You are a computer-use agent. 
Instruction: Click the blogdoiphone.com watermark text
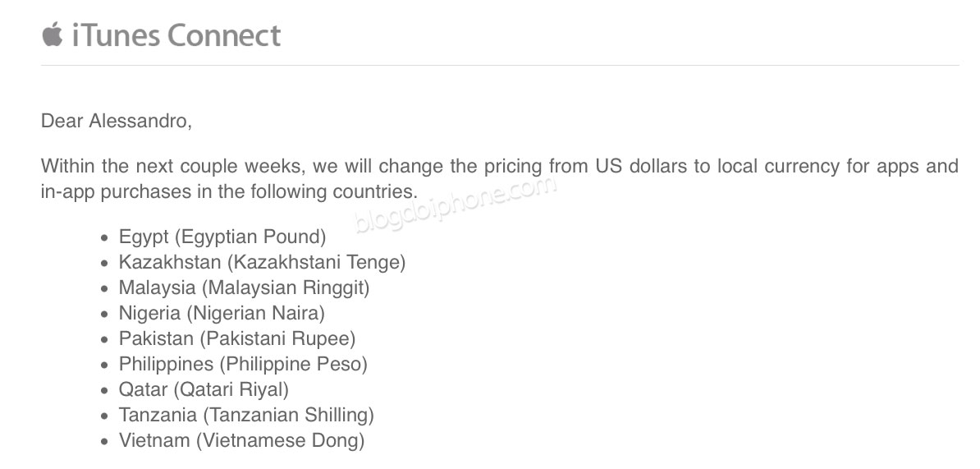coord(456,205)
